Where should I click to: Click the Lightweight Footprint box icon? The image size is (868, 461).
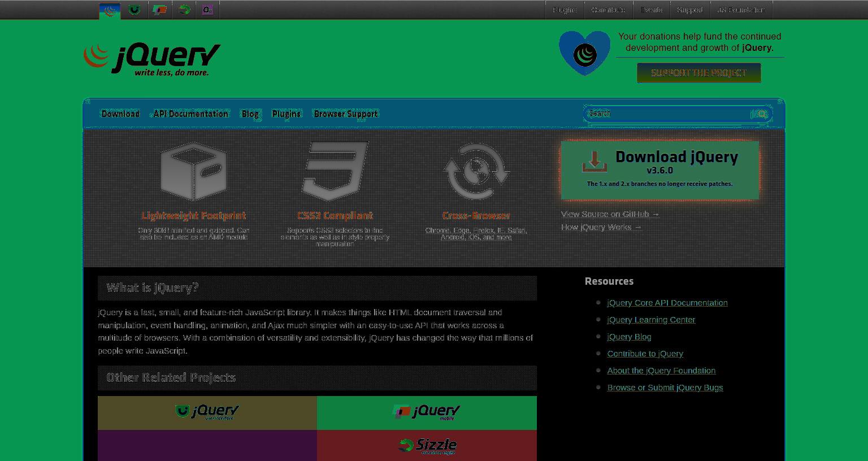tap(194, 171)
